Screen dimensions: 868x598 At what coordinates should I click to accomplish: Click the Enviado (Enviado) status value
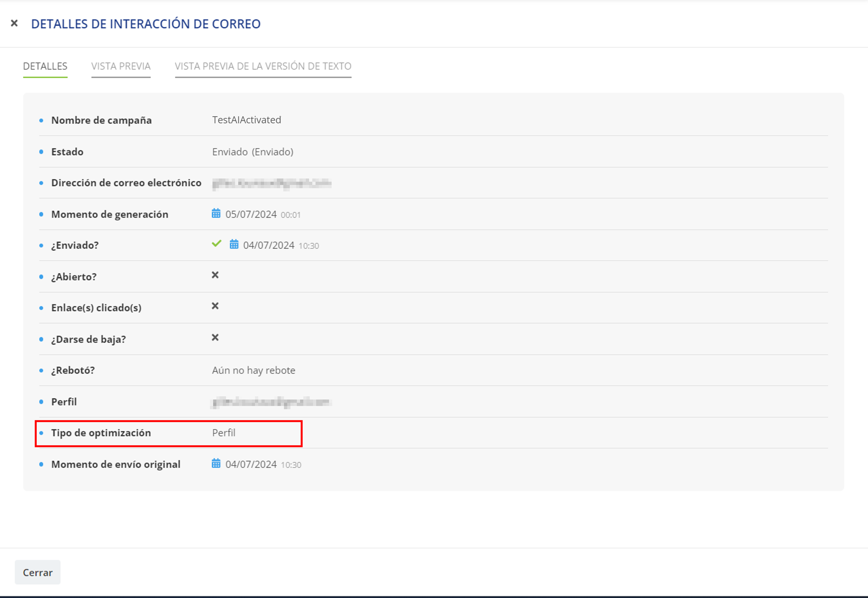(x=253, y=152)
